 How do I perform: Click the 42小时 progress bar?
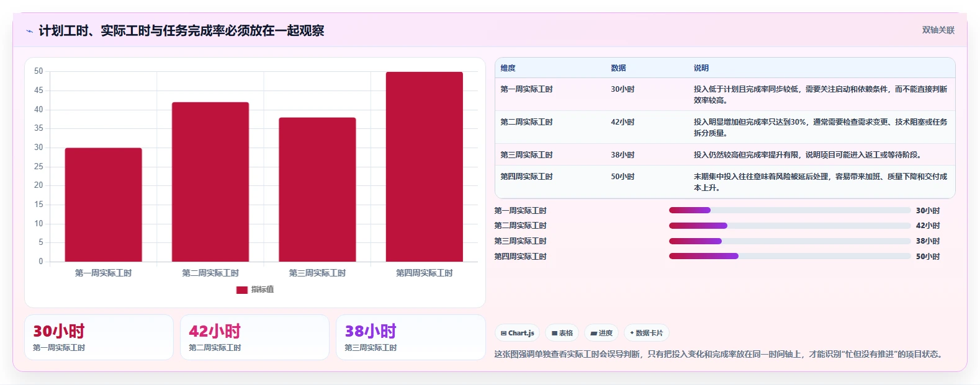click(789, 226)
